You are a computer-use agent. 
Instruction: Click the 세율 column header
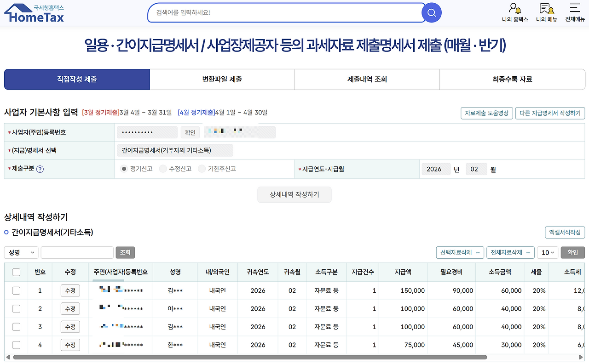coord(537,272)
